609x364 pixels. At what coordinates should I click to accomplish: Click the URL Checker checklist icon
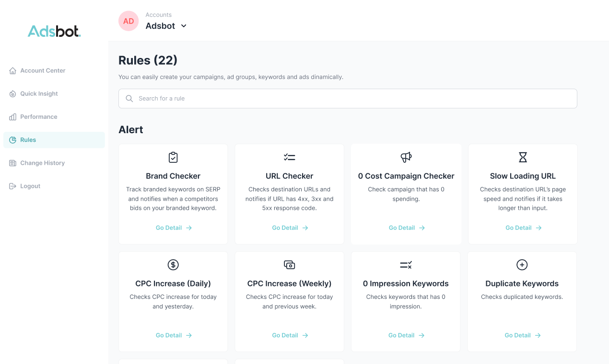click(x=289, y=157)
